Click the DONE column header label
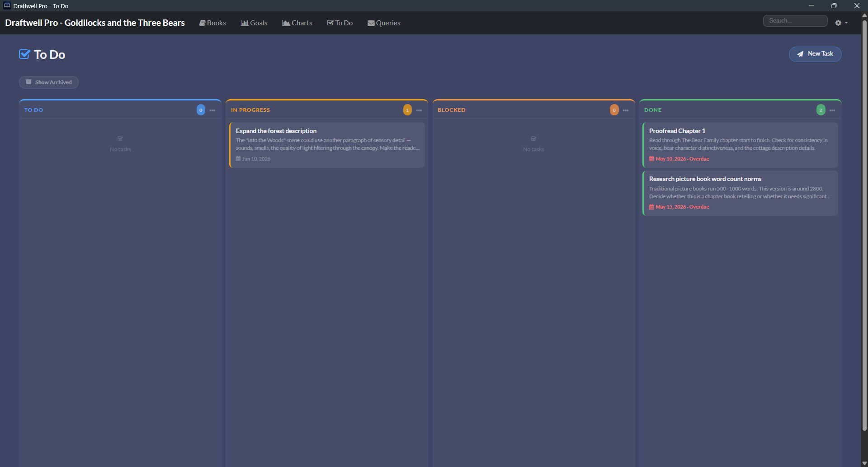Screen dimensions: 868x467 tap(653, 110)
